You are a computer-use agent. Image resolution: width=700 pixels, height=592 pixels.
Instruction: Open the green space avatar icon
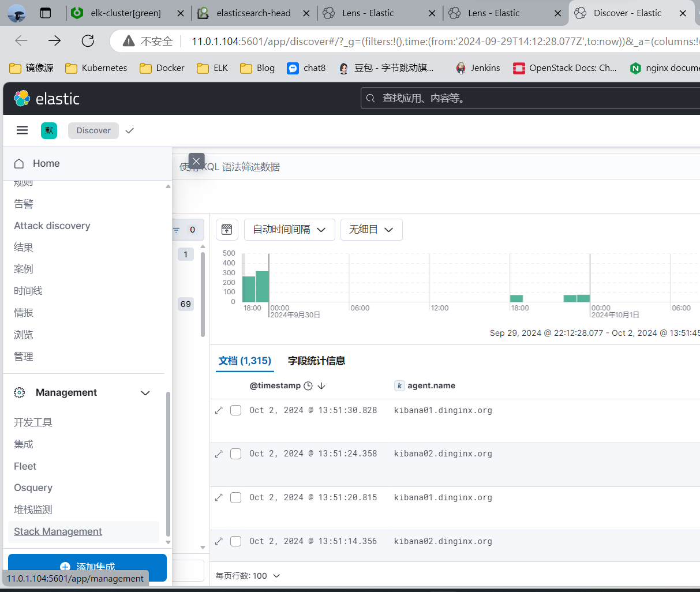49,130
